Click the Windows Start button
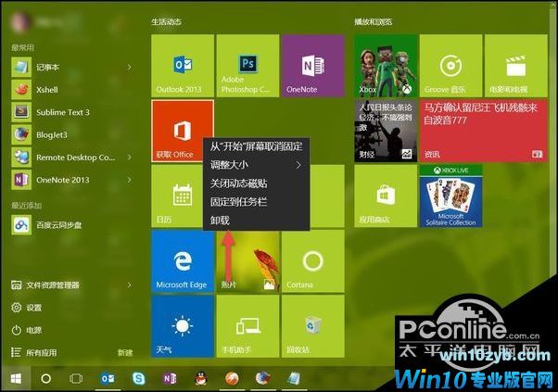The image size is (558, 392). click(x=16, y=379)
